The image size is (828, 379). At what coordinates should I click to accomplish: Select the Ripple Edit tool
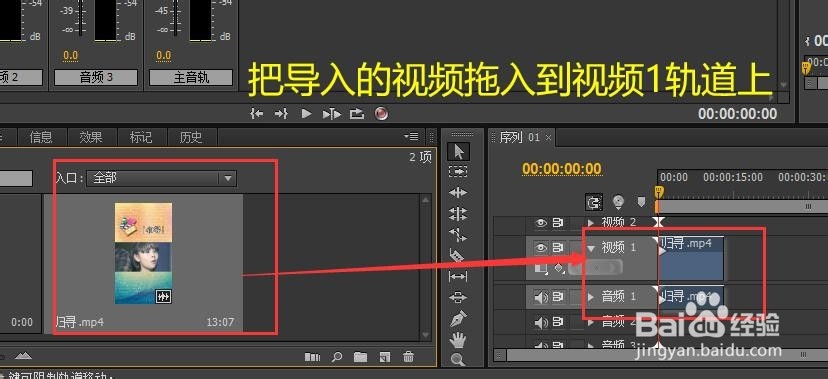(x=458, y=193)
